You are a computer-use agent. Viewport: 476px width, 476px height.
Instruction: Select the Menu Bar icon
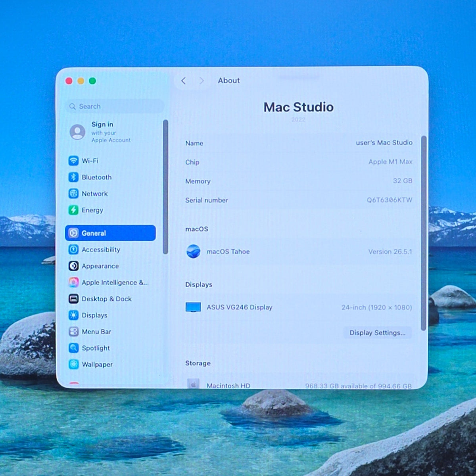coord(73,332)
